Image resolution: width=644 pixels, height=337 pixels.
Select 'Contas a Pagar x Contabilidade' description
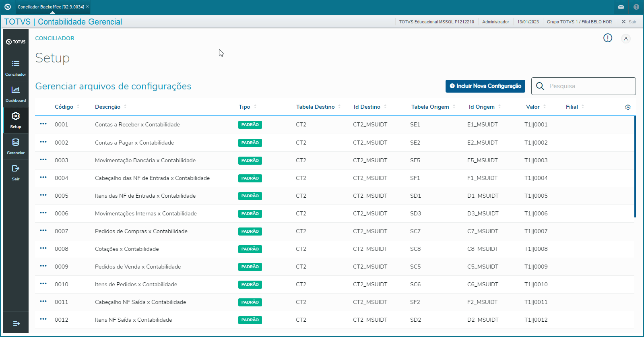tap(134, 143)
